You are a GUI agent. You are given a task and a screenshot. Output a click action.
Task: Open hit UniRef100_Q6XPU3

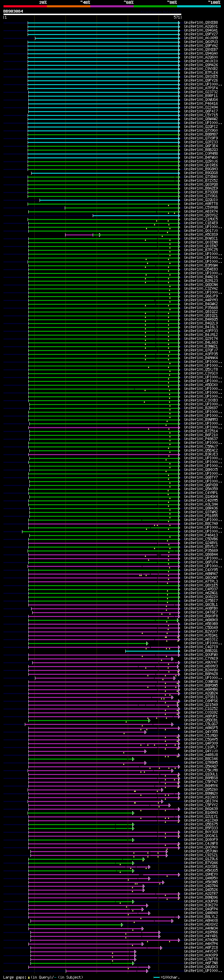(x=201, y=42)
